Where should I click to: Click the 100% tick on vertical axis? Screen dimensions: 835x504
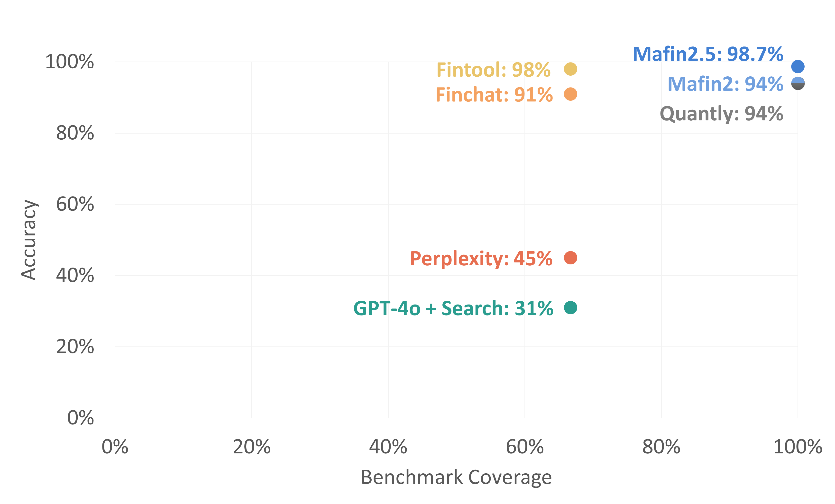point(69,62)
